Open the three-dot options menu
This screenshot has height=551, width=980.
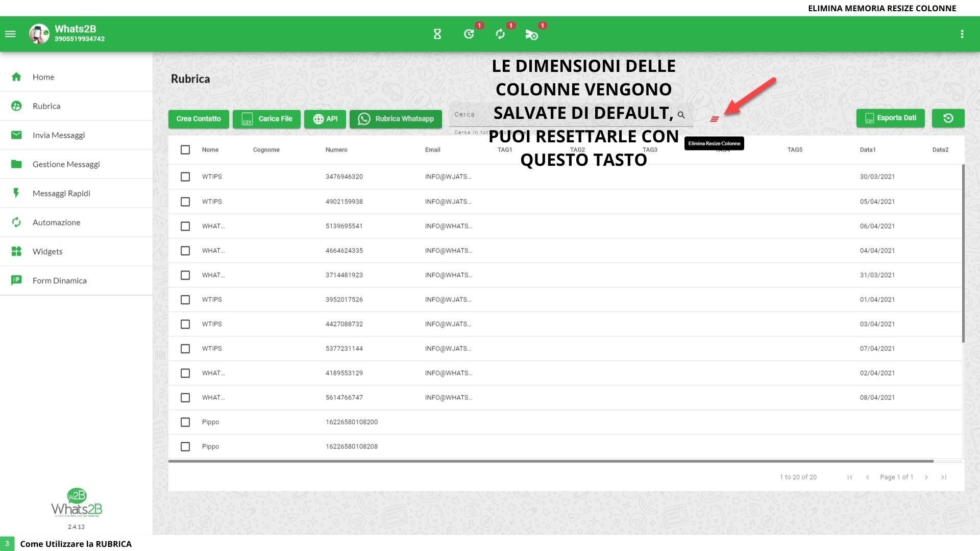(962, 34)
